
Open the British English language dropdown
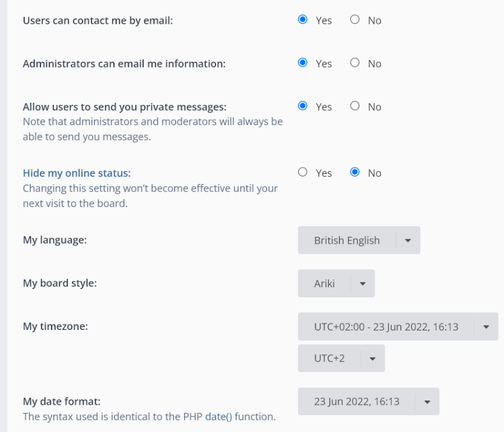click(x=359, y=240)
